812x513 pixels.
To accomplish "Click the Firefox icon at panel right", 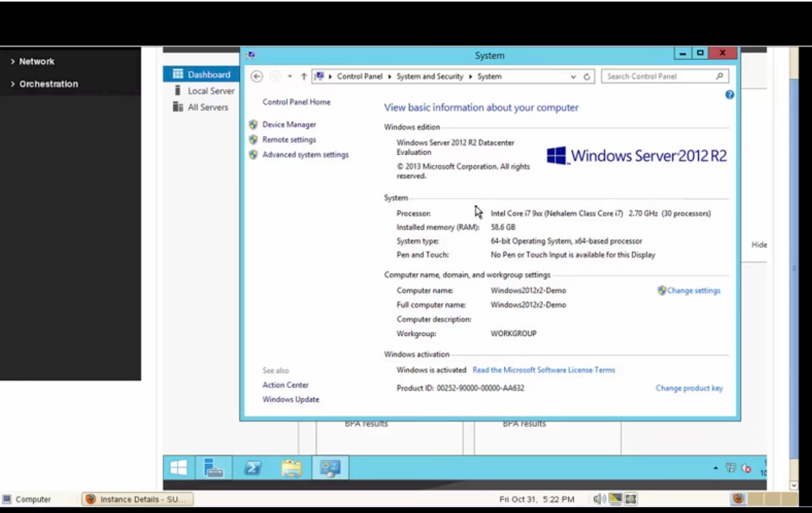I will (738, 498).
